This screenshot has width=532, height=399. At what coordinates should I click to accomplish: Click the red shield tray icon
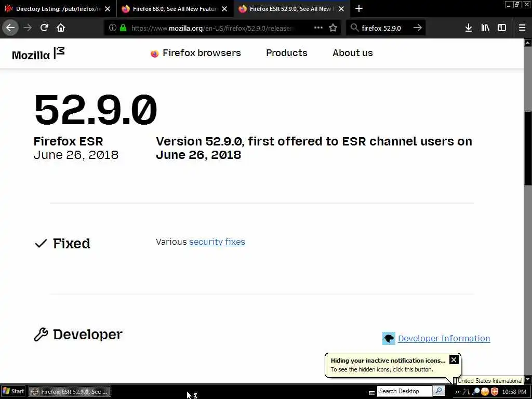pos(495,392)
